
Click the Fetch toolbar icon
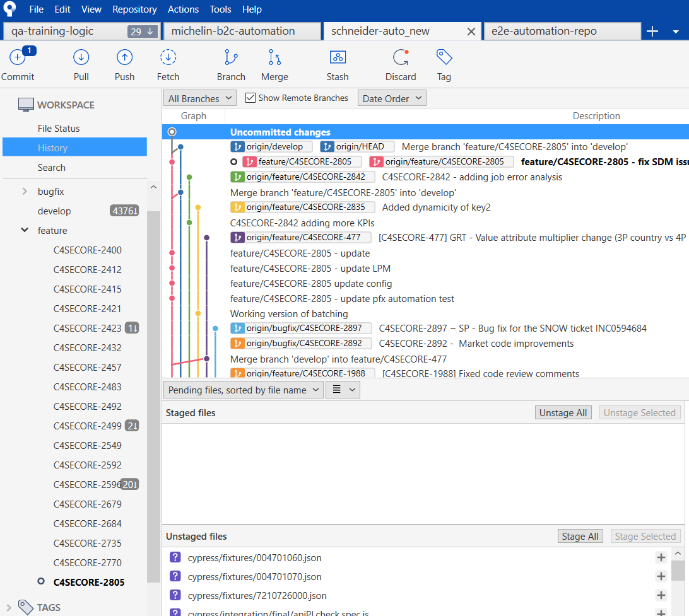(x=168, y=58)
